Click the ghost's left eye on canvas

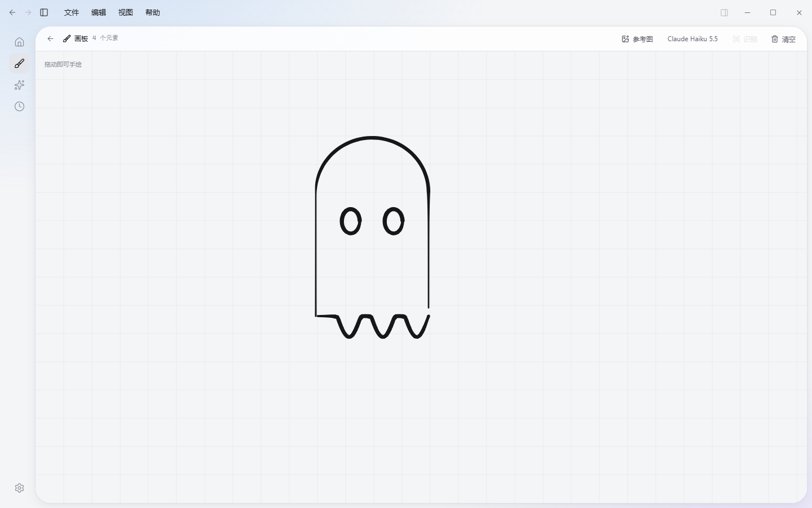coord(350,221)
